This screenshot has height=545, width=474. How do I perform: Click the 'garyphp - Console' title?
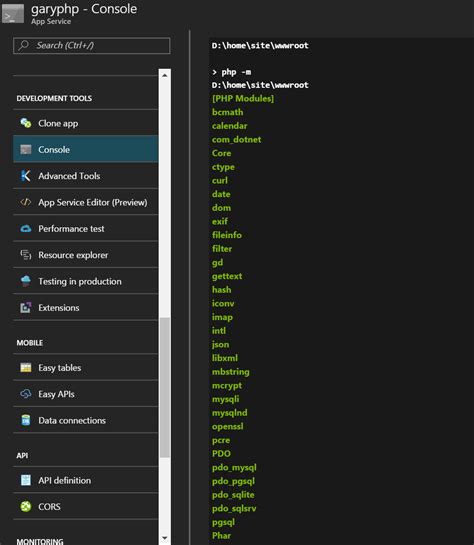[x=84, y=9]
